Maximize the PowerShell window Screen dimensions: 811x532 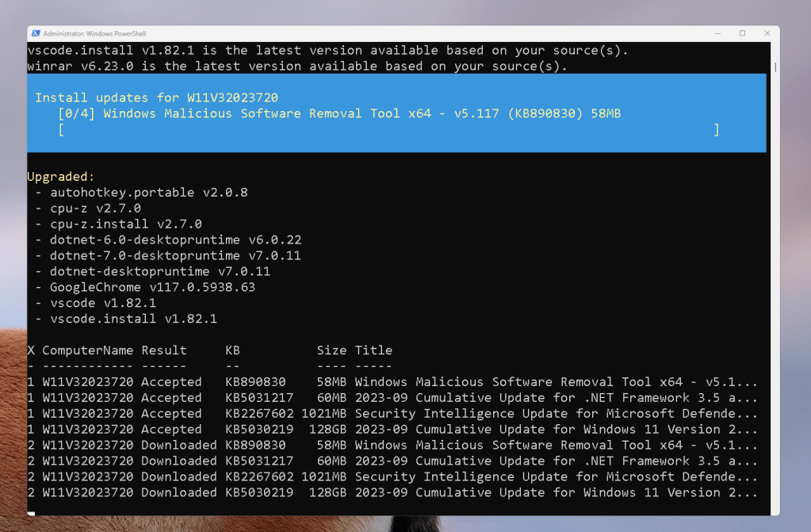[x=742, y=33]
